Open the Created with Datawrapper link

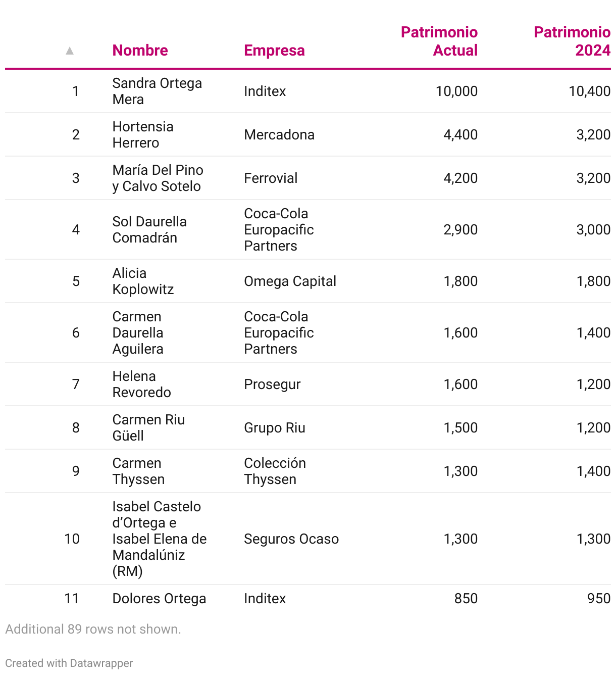pyautogui.click(x=69, y=663)
